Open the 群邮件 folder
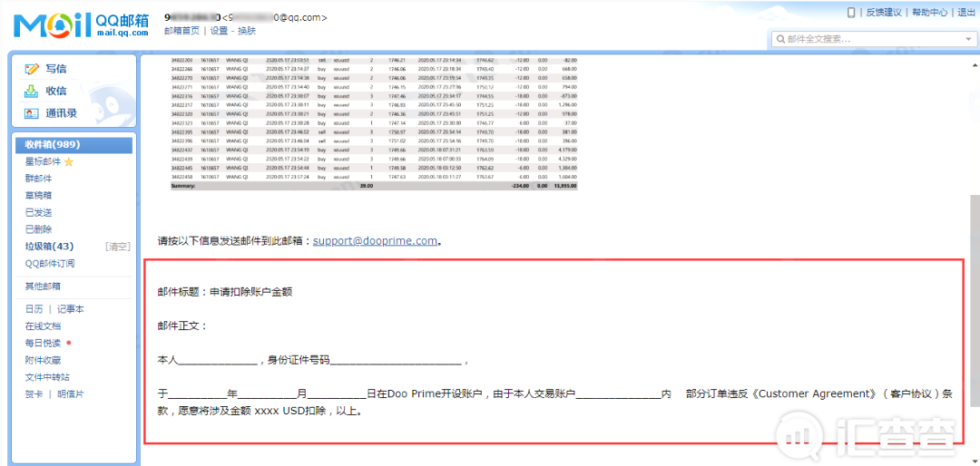 tap(38, 179)
